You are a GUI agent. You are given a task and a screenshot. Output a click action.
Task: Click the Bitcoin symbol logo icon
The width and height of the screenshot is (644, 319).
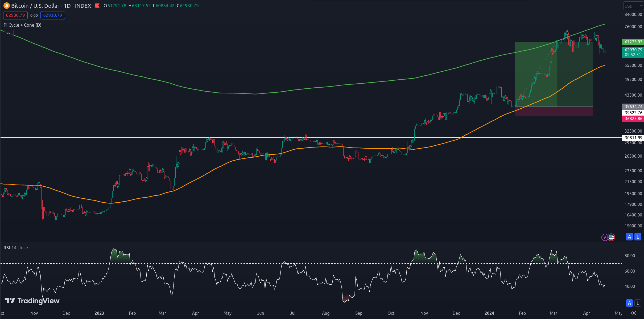[x=6, y=6]
